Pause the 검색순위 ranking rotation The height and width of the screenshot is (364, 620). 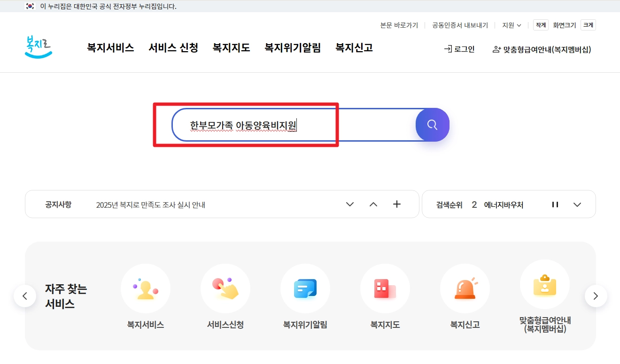tap(555, 204)
